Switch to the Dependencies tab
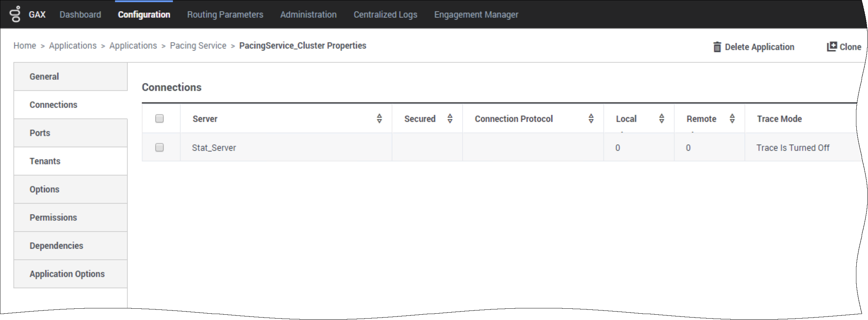Image resolution: width=868 pixels, height=320 pixels. 71,246
